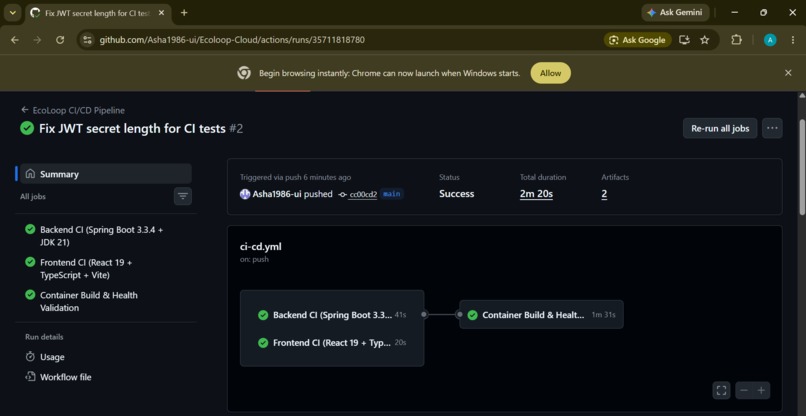Open the tab search dropdown arrow
806x416 pixels.
point(12,13)
